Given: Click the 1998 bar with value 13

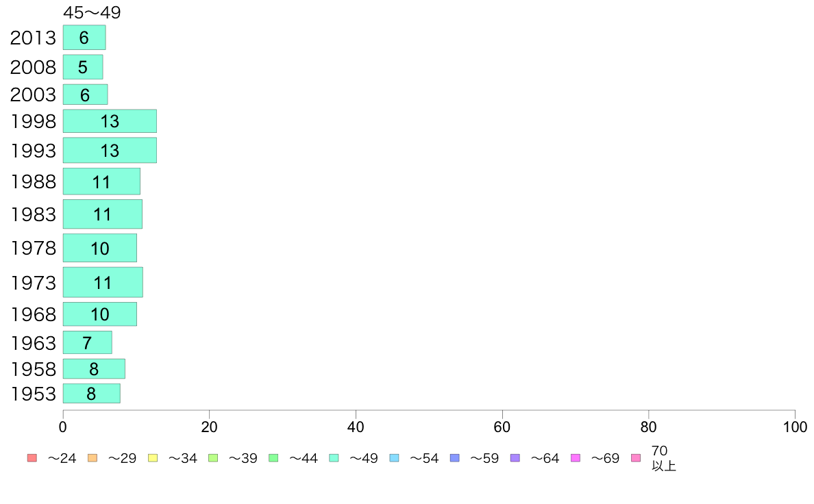Looking at the screenshot, I should 110,121.
